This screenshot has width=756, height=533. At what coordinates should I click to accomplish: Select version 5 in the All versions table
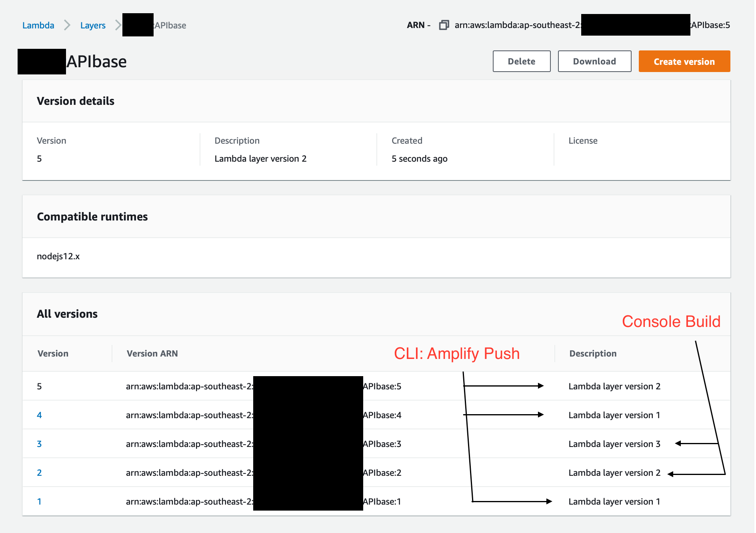[39, 386]
